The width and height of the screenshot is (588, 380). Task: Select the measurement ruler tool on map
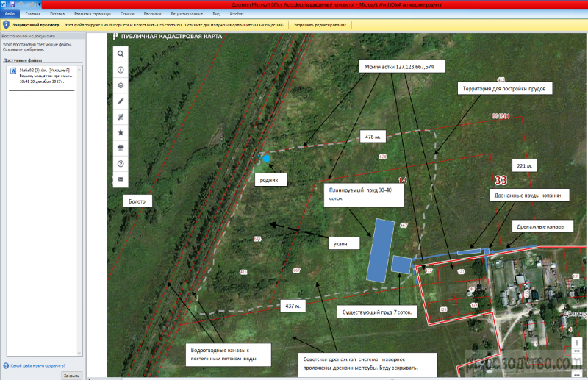(x=121, y=116)
